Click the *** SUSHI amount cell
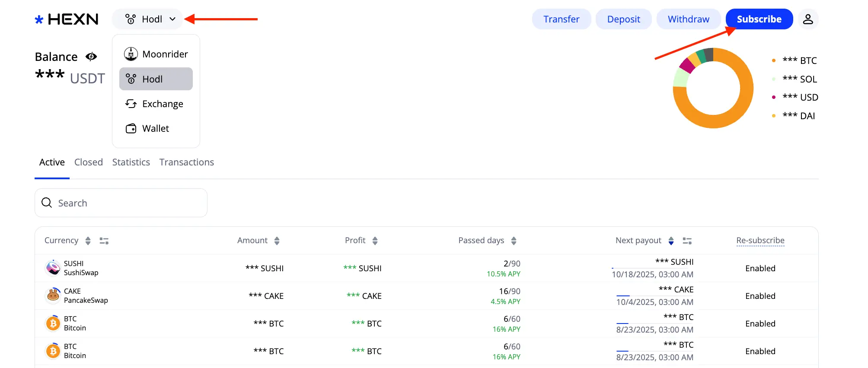868x368 pixels. 265,268
